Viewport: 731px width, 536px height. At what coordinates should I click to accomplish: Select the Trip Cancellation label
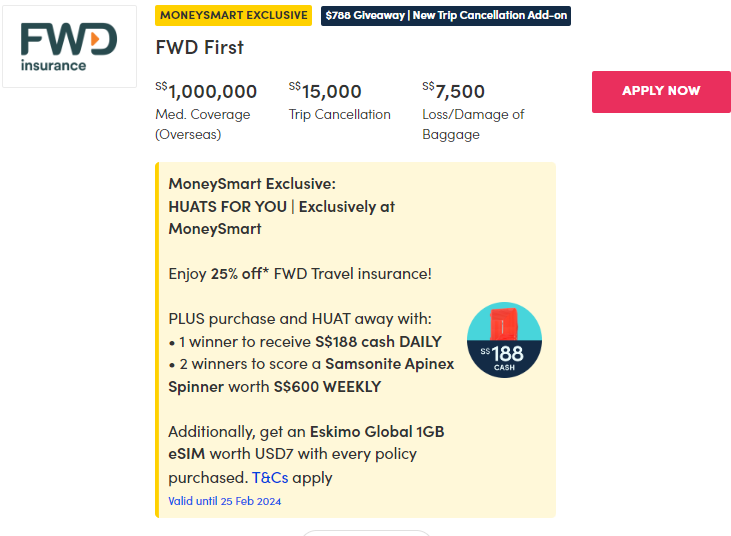[340, 114]
